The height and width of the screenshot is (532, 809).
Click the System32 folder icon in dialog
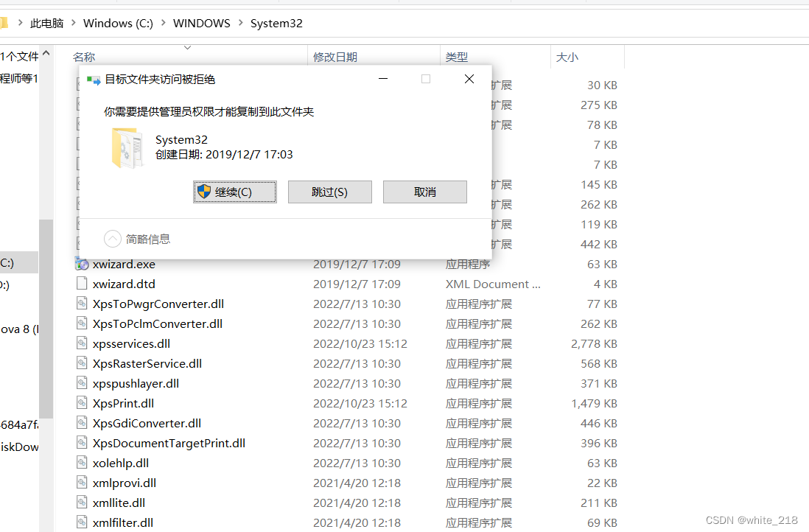coord(127,148)
